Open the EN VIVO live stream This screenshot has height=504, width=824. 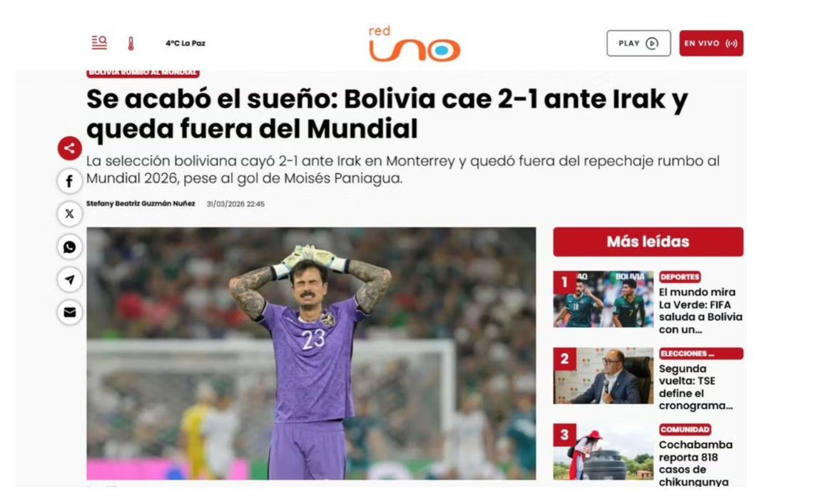(711, 43)
